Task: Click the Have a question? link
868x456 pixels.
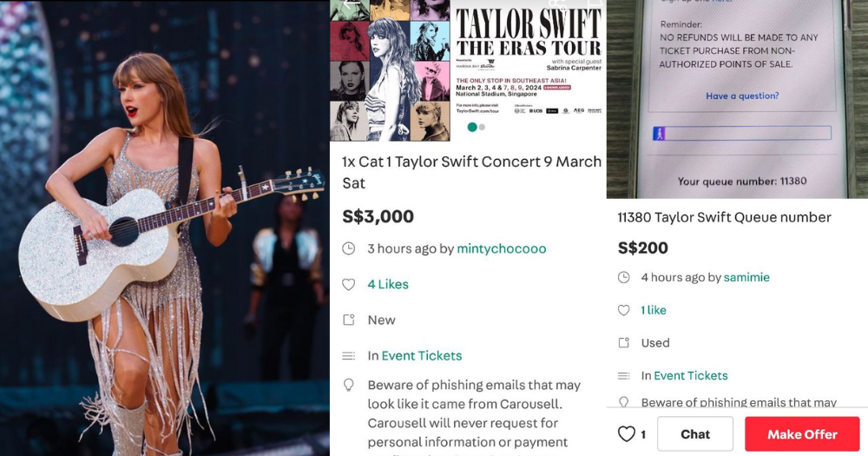Action: [x=742, y=96]
